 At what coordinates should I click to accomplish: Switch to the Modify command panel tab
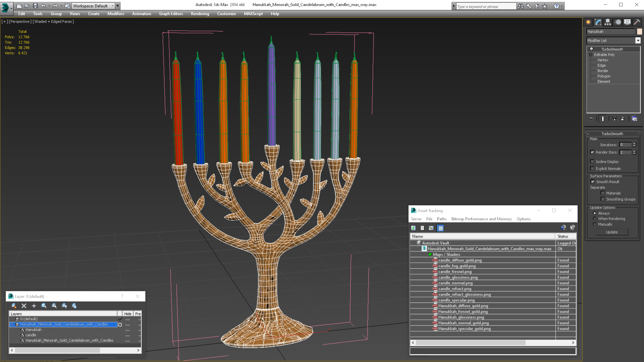pos(598,22)
